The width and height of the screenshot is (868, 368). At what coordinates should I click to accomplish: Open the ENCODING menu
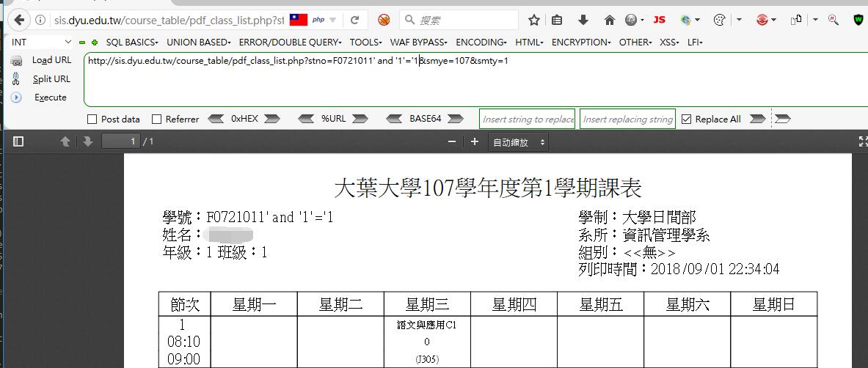[481, 42]
